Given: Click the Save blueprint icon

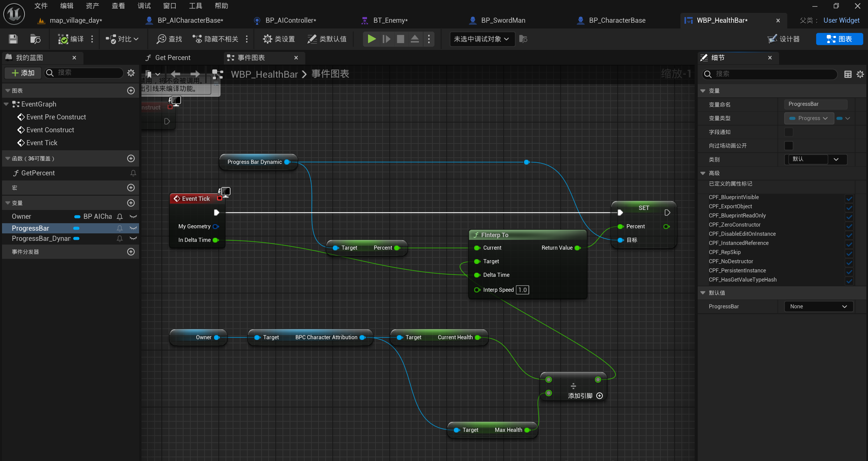Looking at the screenshot, I should (x=13, y=39).
